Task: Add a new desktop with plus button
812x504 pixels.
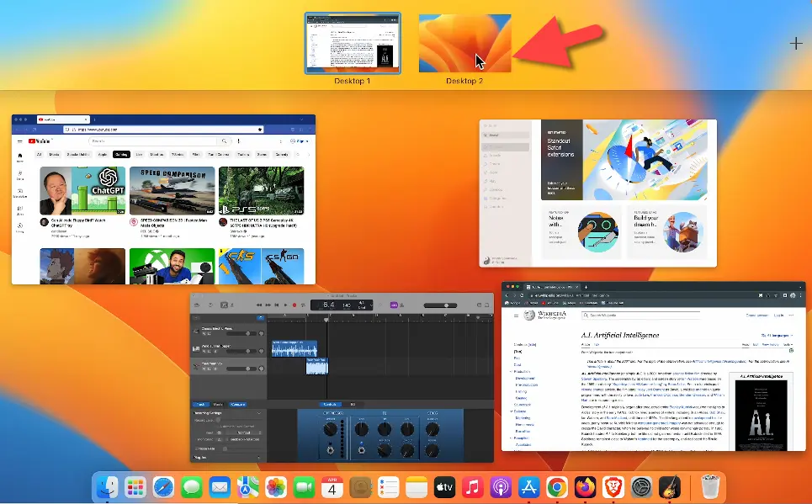Action: (796, 44)
